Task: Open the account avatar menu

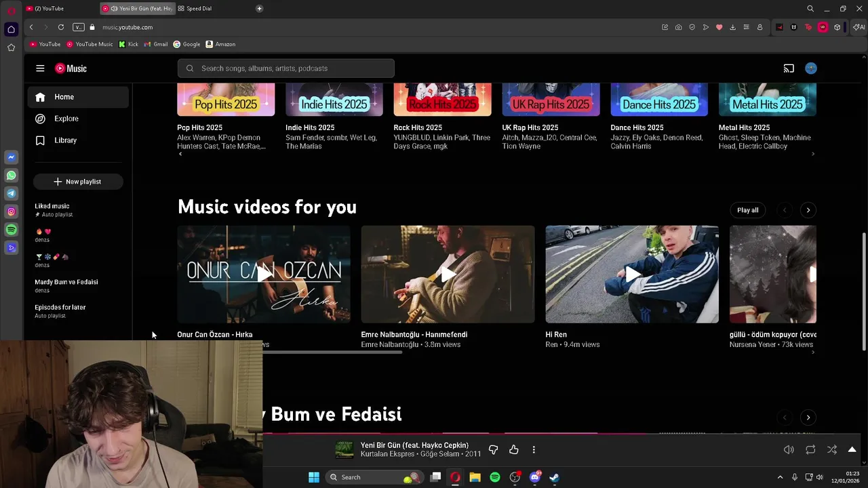Action: [811, 68]
